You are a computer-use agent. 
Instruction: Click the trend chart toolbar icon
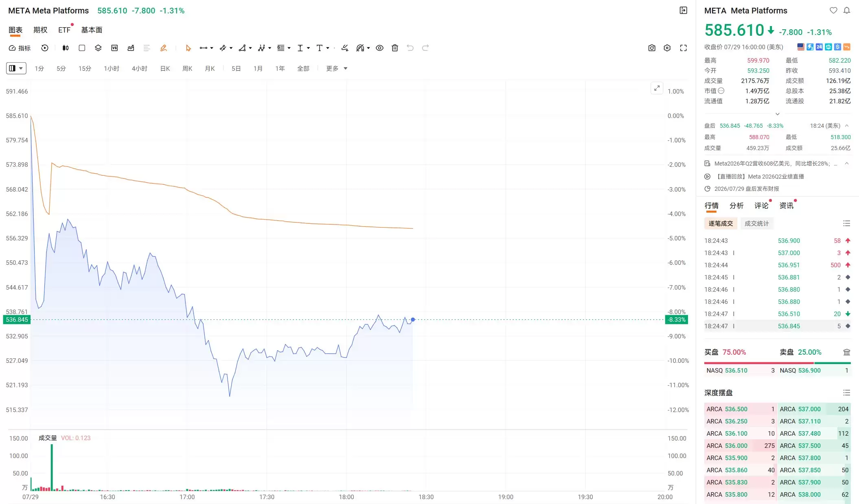(x=131, y=48)
